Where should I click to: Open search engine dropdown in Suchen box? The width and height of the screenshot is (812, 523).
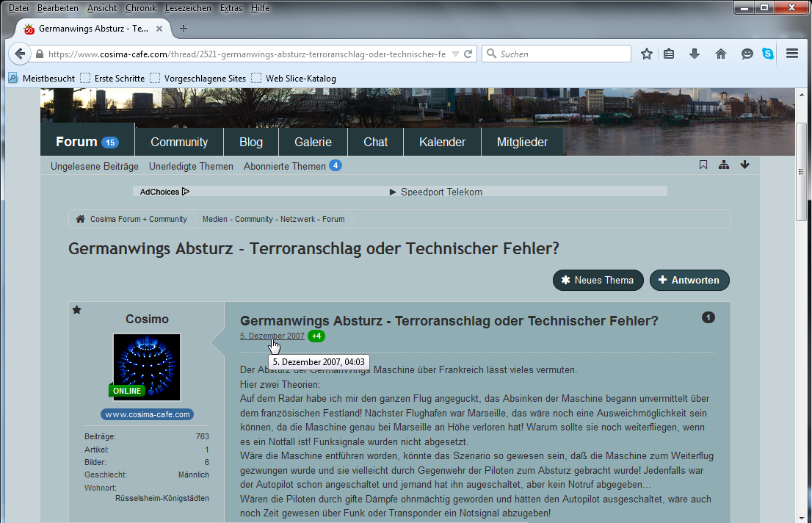click(x=491, y=54)
